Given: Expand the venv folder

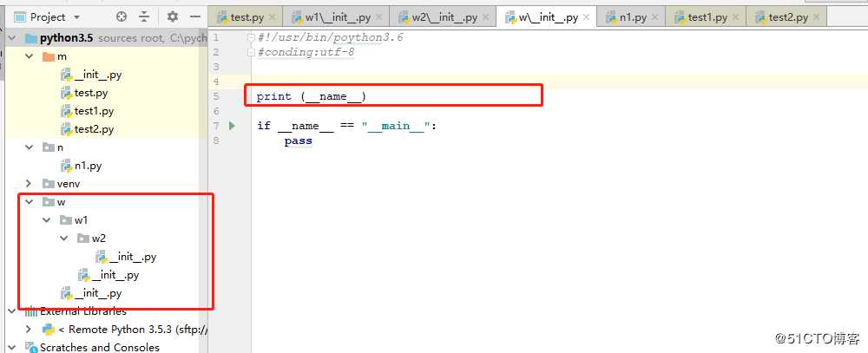Looking at the screenshot, I should (30, 184).
